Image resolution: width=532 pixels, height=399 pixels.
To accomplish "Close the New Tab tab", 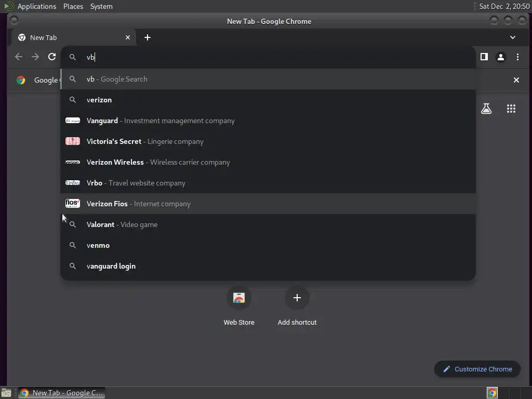I will 128,37.
